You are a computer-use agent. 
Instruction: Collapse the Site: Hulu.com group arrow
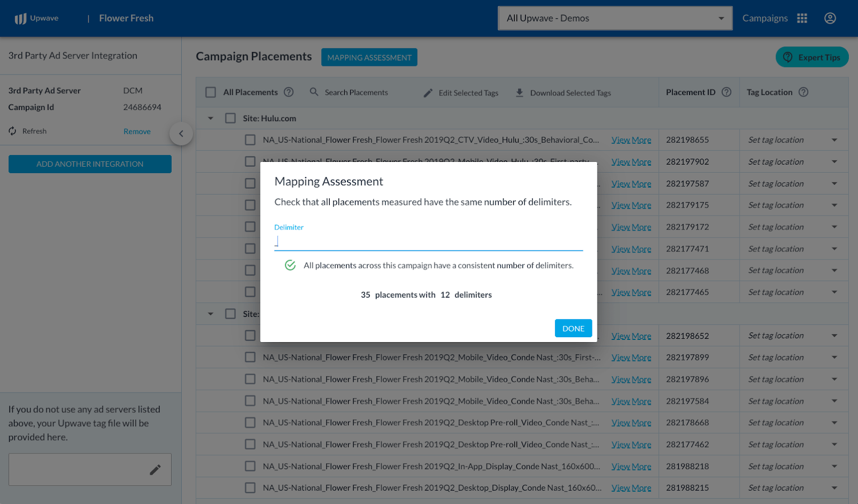click(211, 118)
